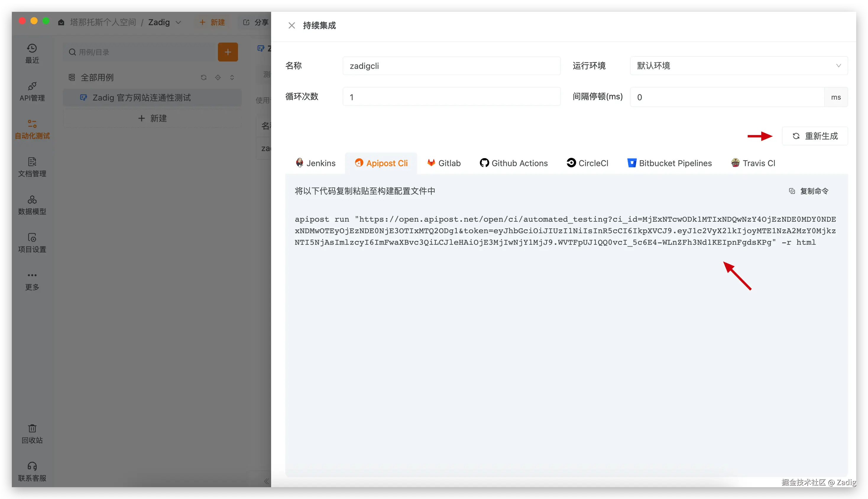Open the 最近 (recent) sidebar icon
The image size is (868, 499).
click(32, 53)
